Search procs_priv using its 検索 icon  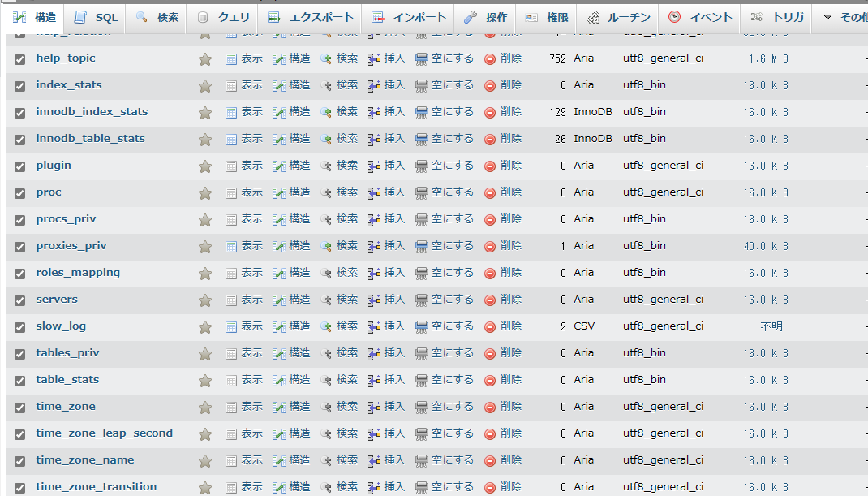[x=340, y=218]
